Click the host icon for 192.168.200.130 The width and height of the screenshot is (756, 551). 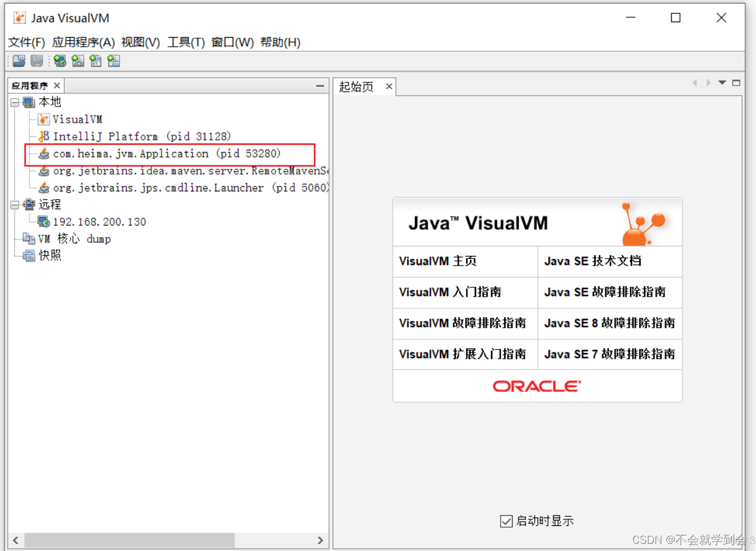[x=44, y=222]
